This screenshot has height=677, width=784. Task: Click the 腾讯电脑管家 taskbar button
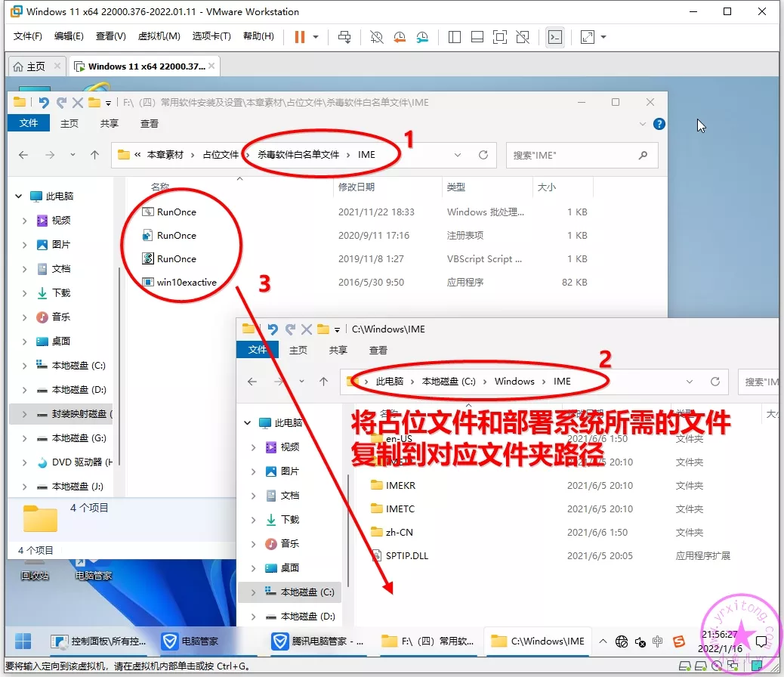pos(319,641)
